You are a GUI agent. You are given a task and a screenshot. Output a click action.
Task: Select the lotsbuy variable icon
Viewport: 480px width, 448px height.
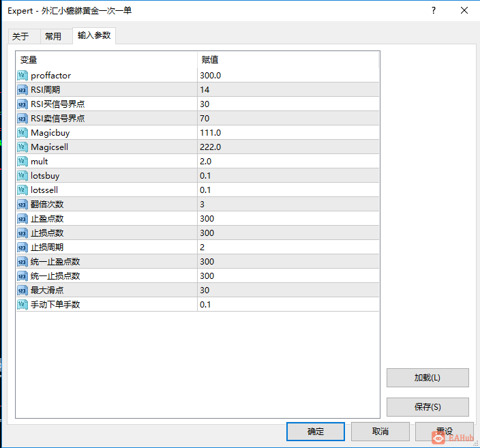click(22, 176)
